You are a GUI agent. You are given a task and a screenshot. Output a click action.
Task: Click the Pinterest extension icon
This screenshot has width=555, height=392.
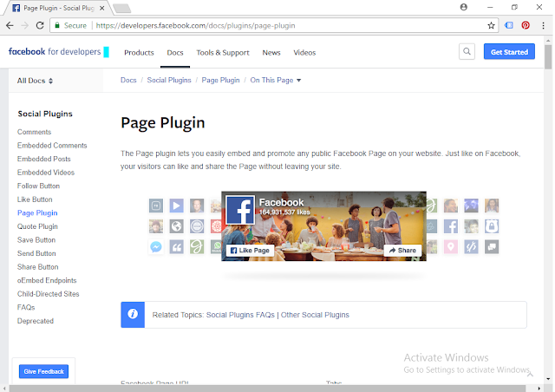[526, 25]
